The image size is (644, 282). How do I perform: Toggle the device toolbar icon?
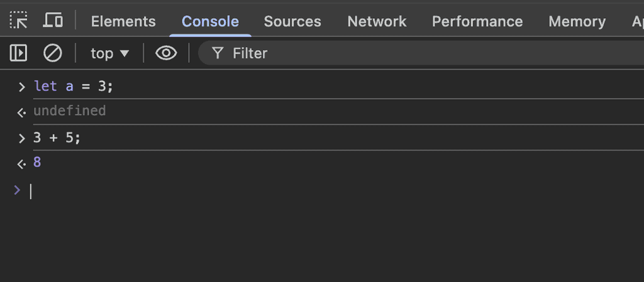click(53, 21)
